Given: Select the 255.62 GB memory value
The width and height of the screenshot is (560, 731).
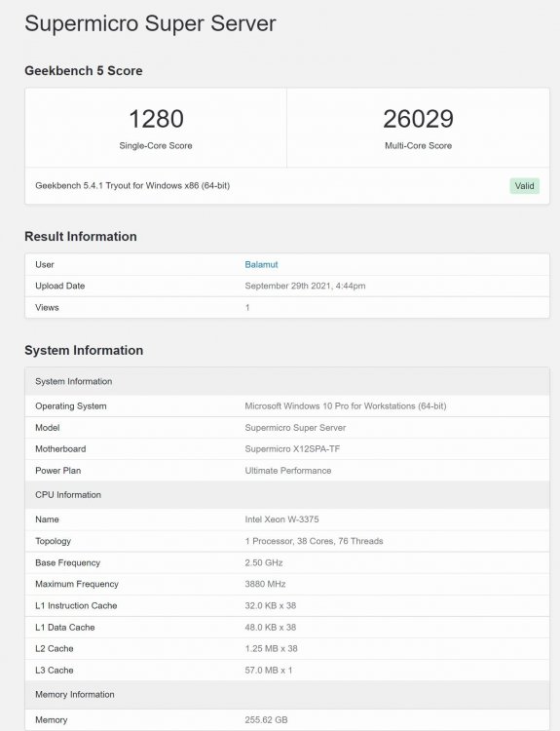Looking at the screenshot, I should (x=266, y=720).
